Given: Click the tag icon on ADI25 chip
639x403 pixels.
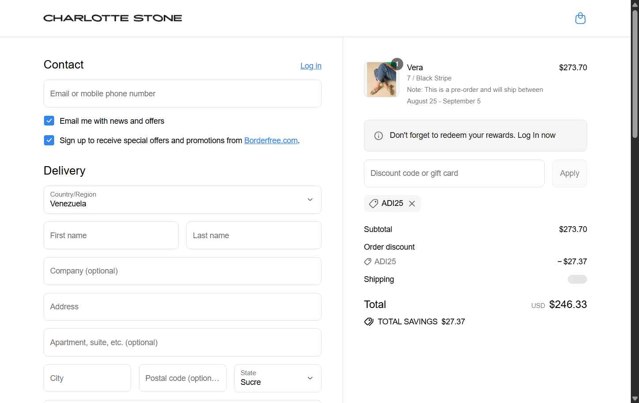Looking at the screenshot, I should [x=373, y=203].
